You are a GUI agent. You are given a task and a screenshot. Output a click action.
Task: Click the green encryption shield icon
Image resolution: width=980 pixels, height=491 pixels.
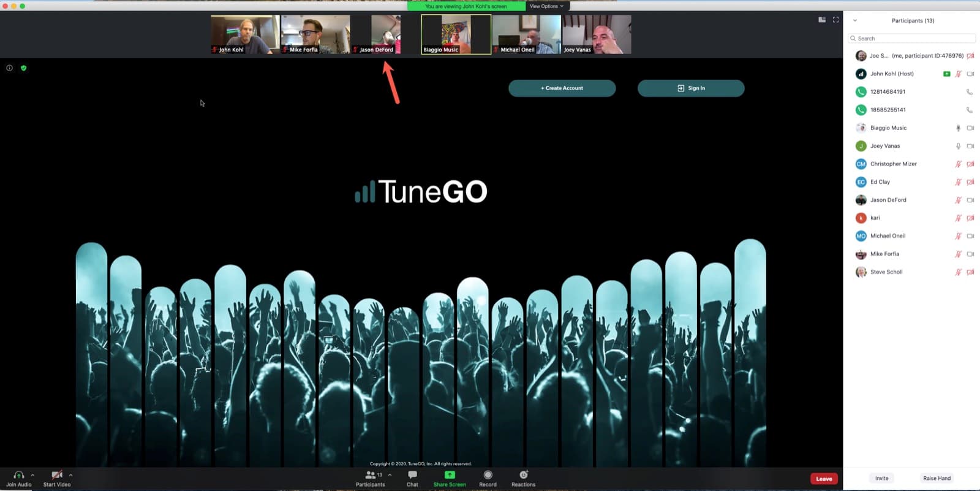(23, 68)
